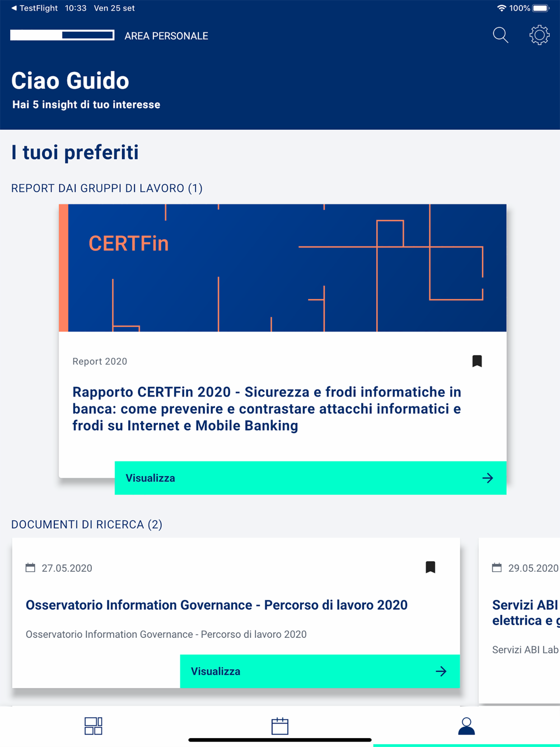Open dashboard tab icon in bottom bar

pos(94,726)
